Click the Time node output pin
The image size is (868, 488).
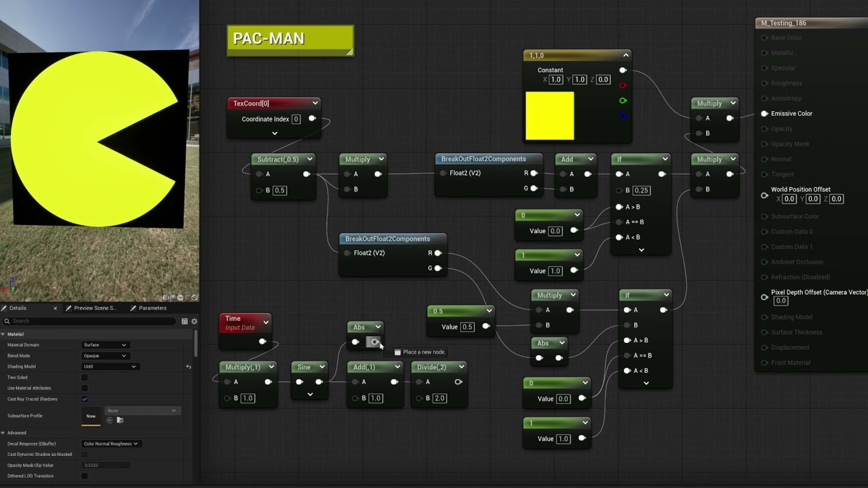coord(262,342)
